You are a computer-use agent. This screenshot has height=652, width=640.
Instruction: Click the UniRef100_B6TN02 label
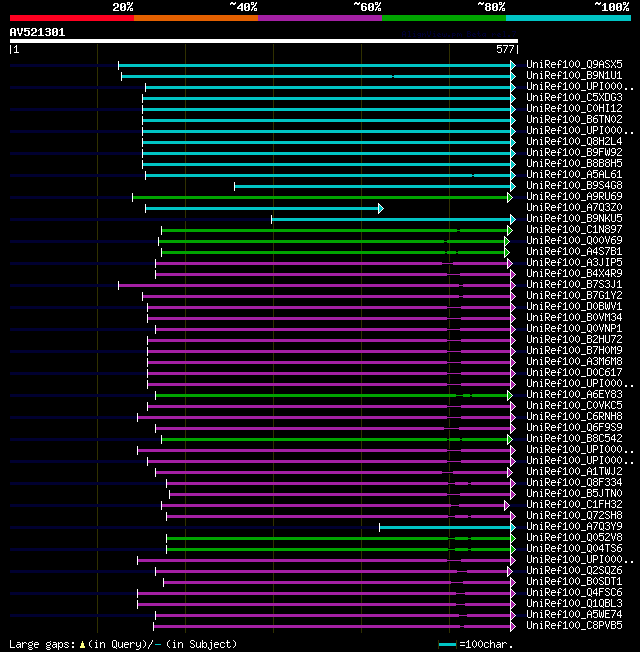(574, 119)
